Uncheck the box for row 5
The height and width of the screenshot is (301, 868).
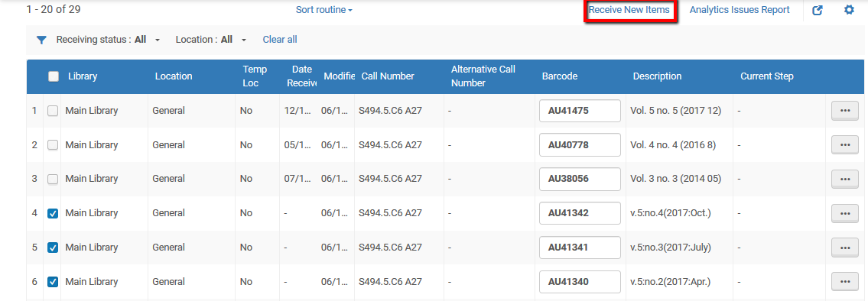point(53,248)
